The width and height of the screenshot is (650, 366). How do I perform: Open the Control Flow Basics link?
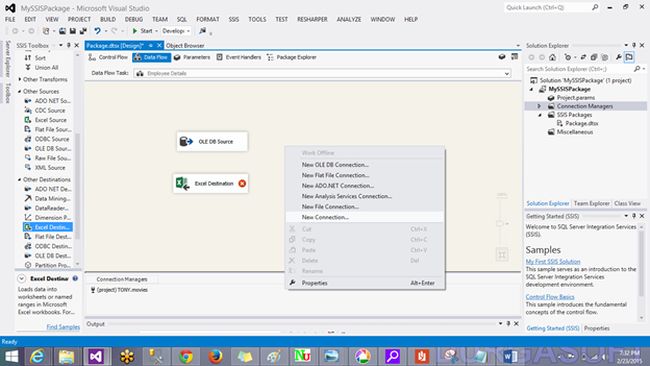click(550, 297)
